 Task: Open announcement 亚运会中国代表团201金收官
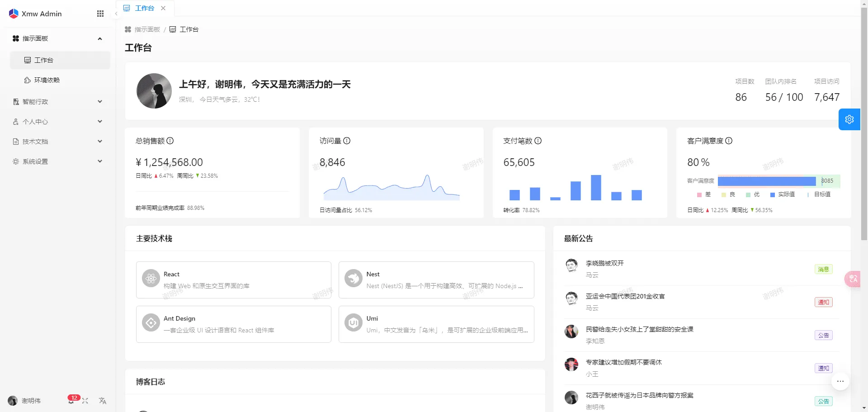(x=625, y=296)
